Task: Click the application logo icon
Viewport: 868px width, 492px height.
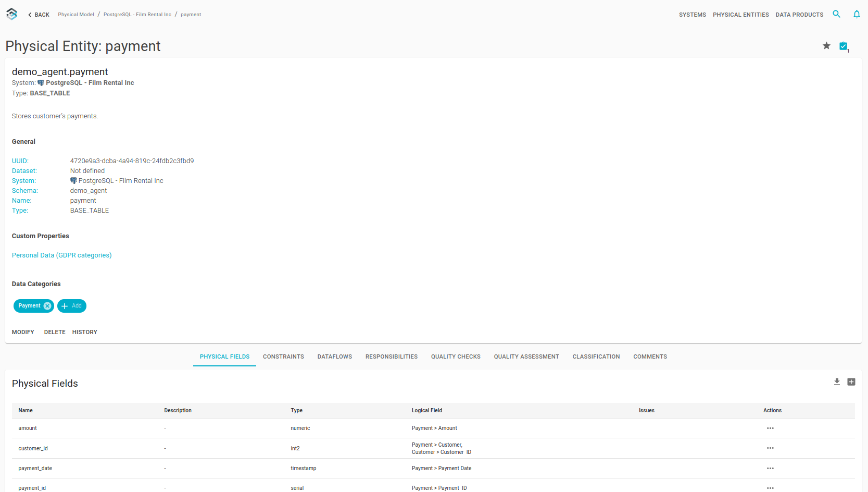Action: coord(11,14)
